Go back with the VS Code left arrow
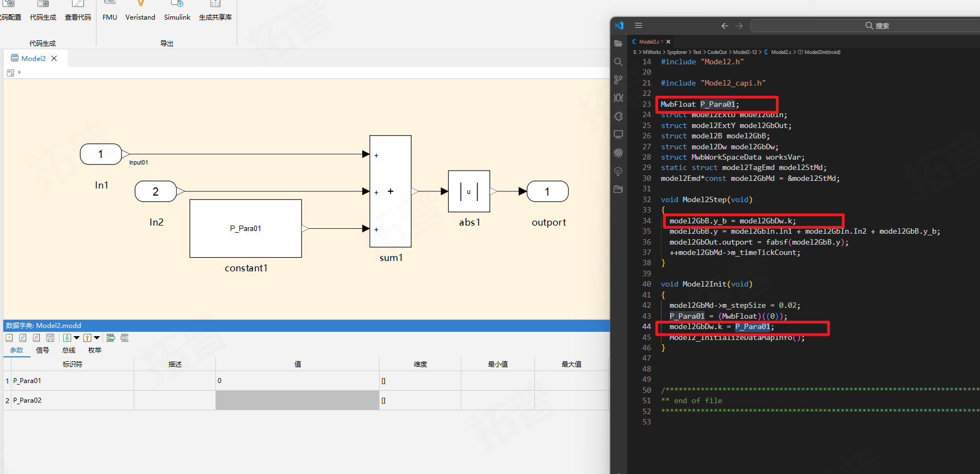This screenshot has width=980, height=474. tap(725, 26)
